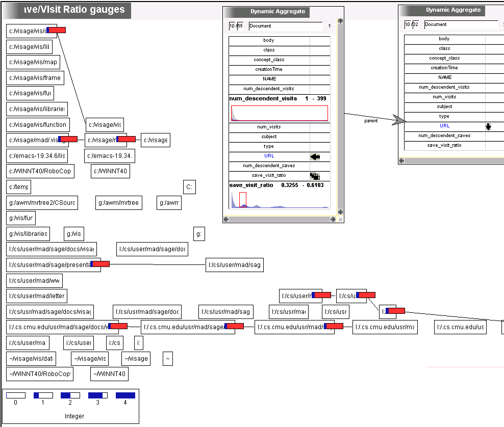
Task: Click the down arrow icon beside URL
Action: (x=488, y=127)
